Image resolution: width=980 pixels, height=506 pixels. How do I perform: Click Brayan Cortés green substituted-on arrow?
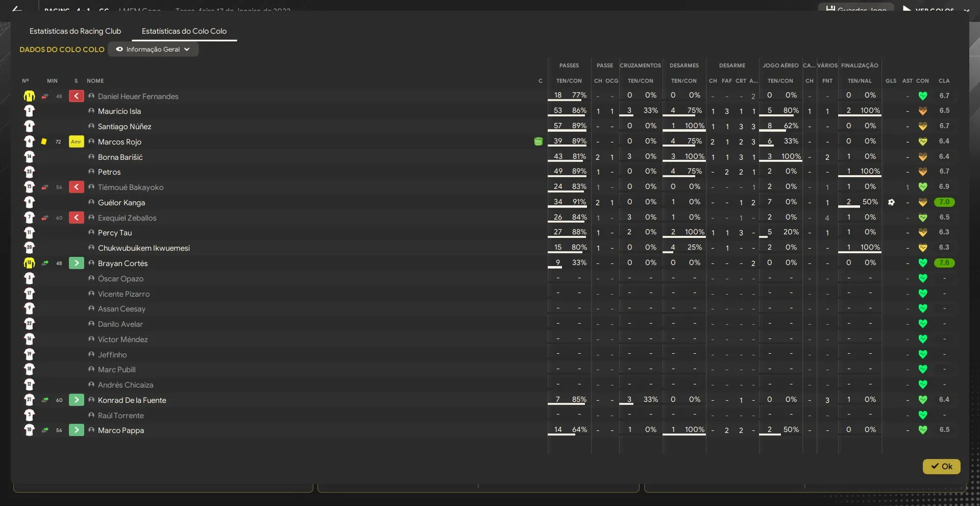coord(76,263)
